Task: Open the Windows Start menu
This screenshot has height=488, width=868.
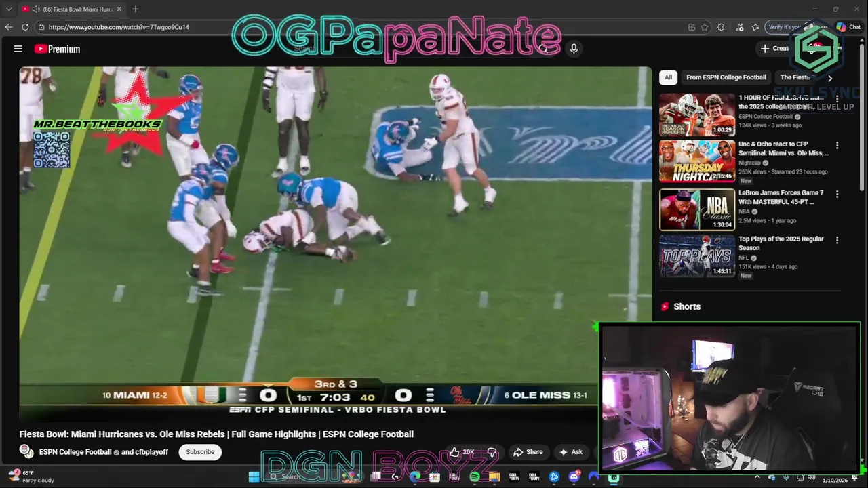Action: coord(254,476)
